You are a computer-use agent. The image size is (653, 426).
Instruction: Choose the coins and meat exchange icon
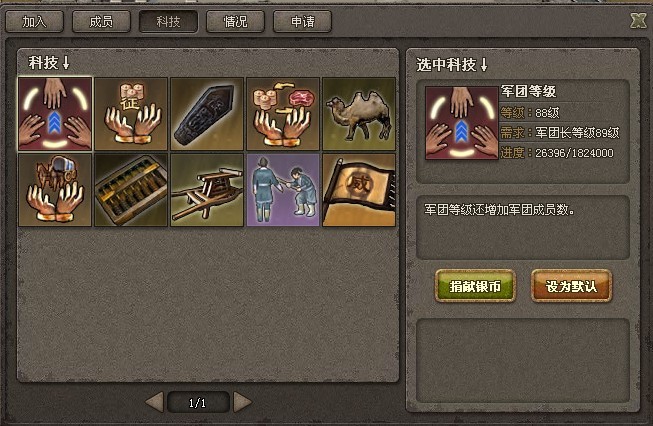[283, 114]
